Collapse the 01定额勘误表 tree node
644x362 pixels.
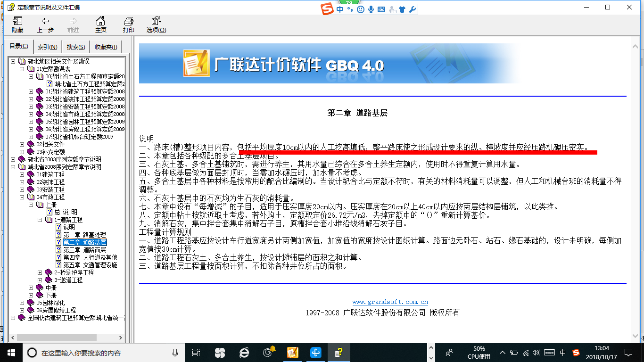tap(22, 69)
